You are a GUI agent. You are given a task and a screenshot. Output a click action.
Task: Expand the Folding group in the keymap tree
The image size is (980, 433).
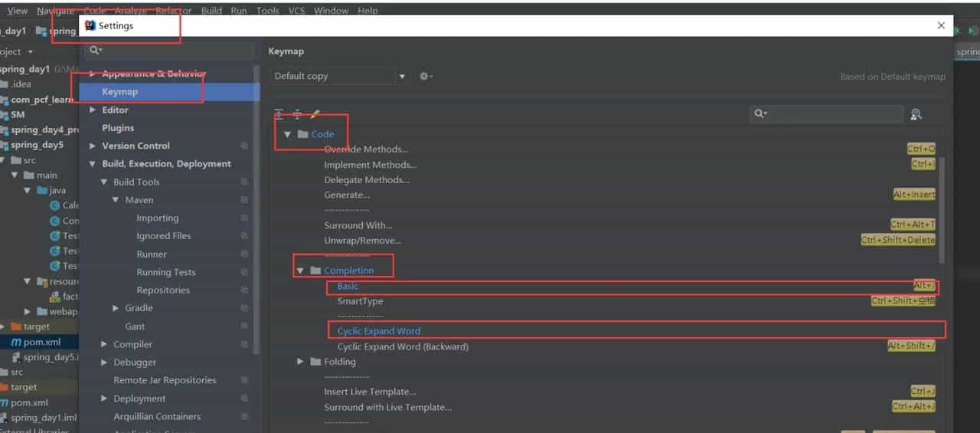300,362
